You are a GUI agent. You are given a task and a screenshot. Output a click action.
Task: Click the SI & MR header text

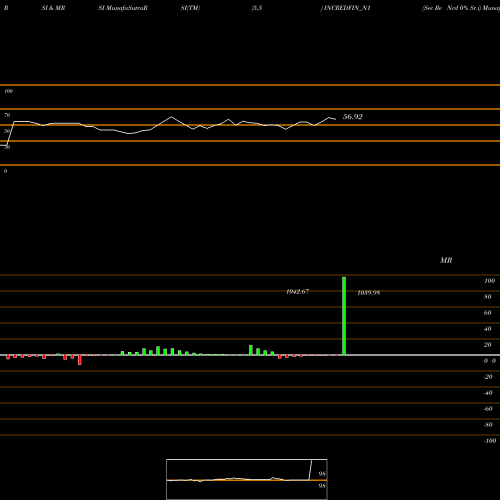pyautogui.click(x=53, y=8)
